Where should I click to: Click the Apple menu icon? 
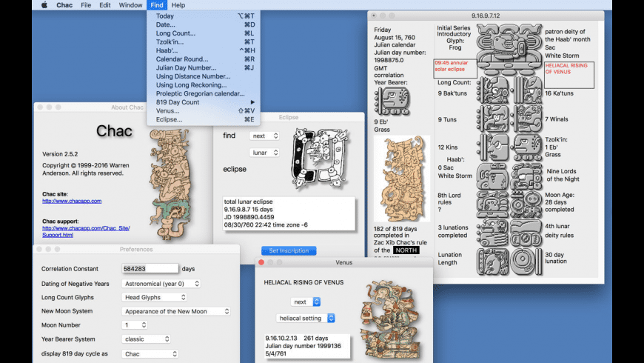tap(44, 5)
